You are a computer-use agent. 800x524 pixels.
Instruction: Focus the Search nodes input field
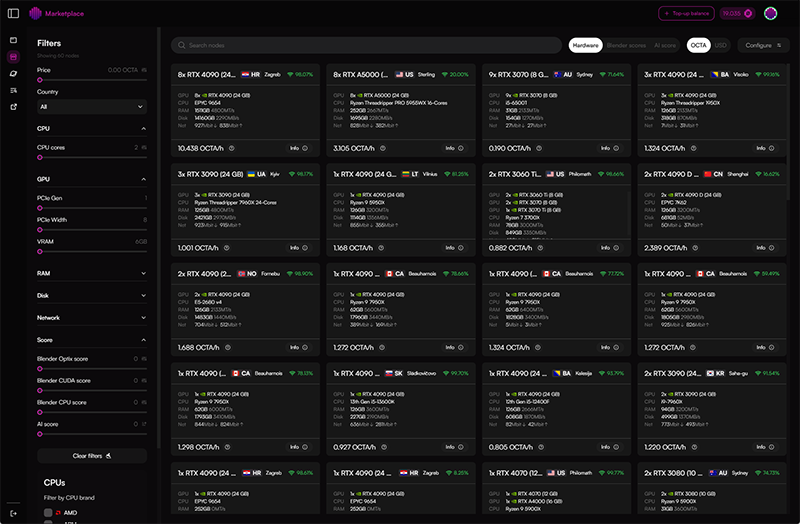(366, 45)
